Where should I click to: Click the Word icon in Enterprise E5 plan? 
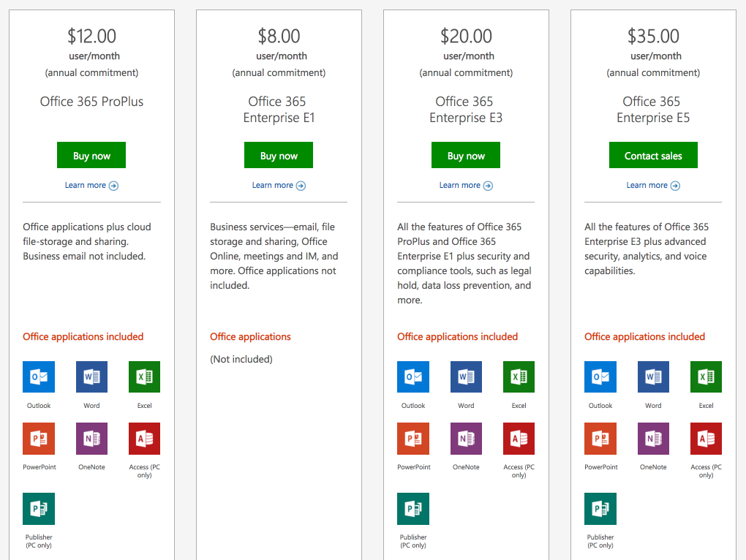click(653, 377)
